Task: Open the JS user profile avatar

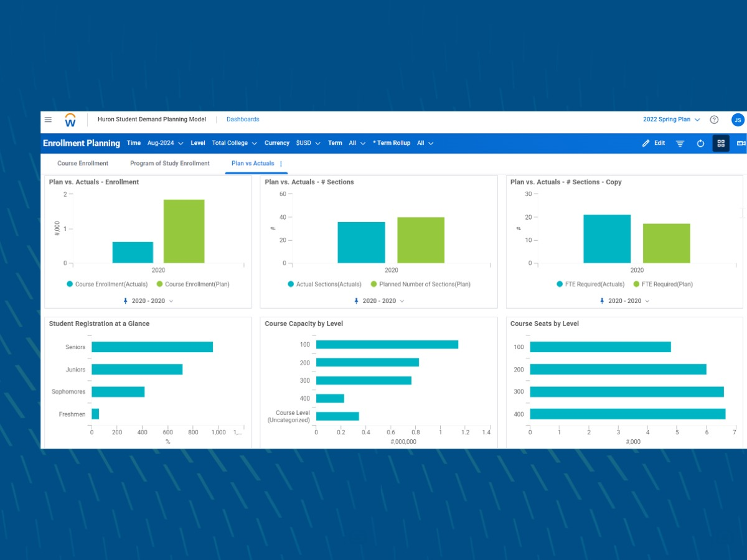Action: tap(737, 119)
